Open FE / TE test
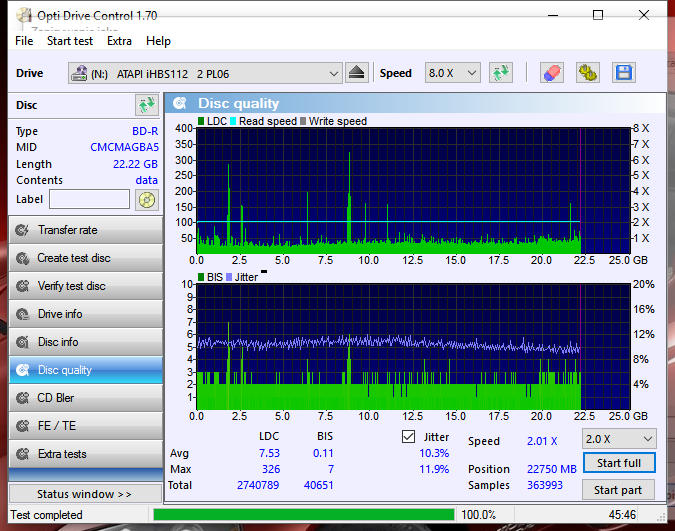Viewport: 675px width, 531px height. [86, 426]
